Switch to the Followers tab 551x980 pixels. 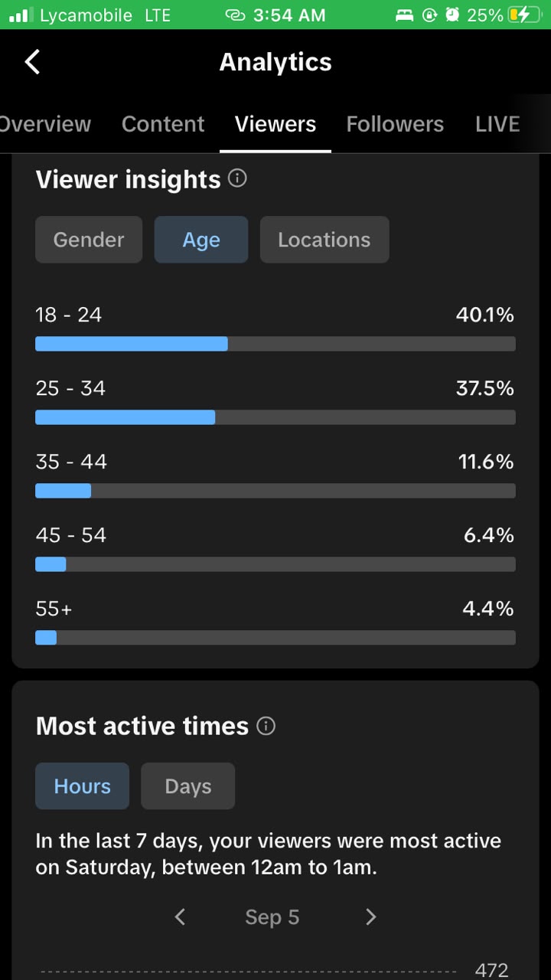pyautogui.click(x=395, y=124)
